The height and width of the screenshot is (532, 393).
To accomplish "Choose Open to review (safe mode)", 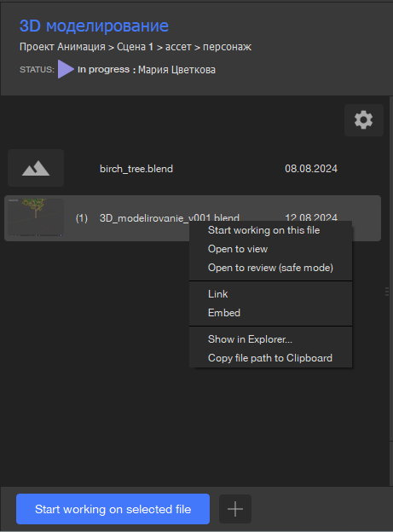I will 270,268.
